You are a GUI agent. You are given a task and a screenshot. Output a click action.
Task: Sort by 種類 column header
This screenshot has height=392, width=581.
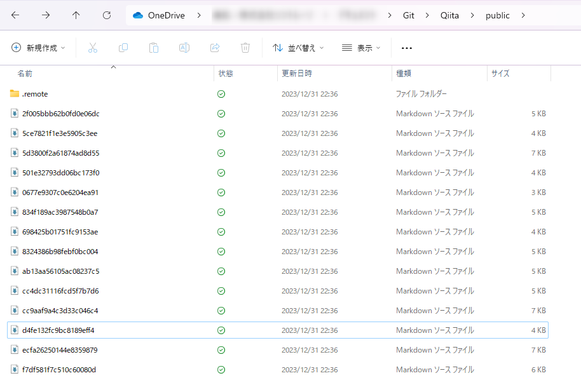(x=404, y=73)
